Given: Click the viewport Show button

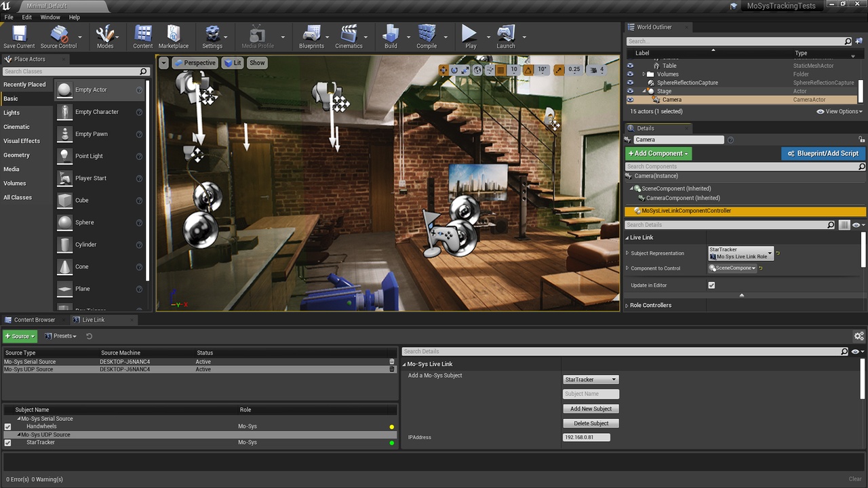Looking at the screenshot, I should 257,63.
